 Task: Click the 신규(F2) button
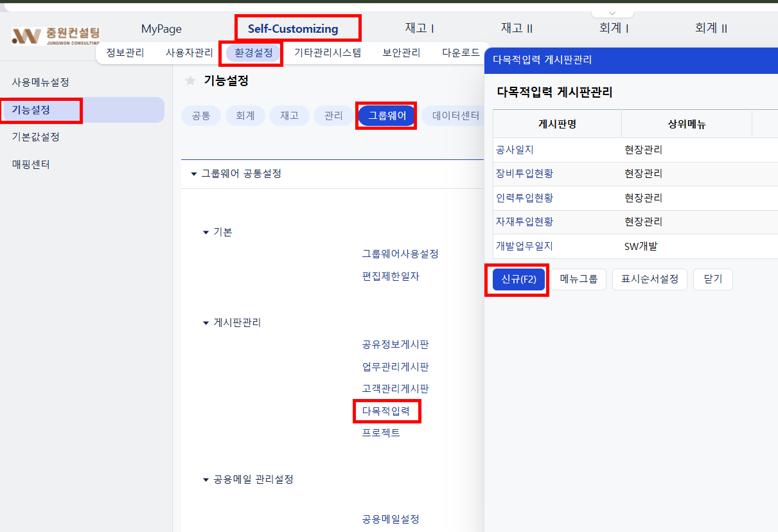pos(518,279)
